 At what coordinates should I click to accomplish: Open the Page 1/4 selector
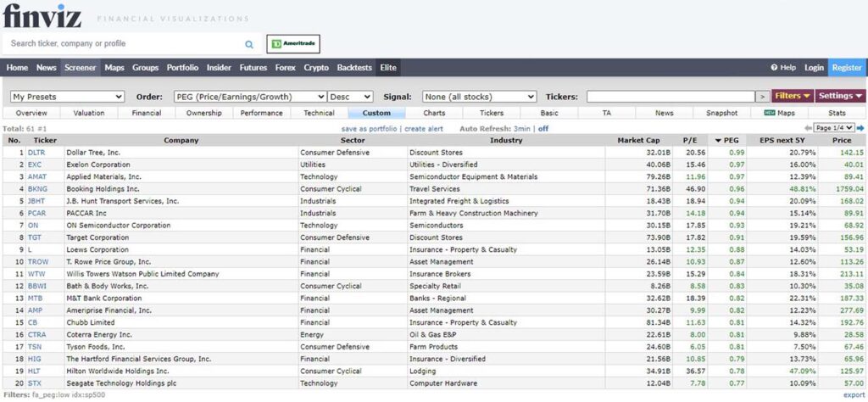pyautogui.click(x=834, y=128)
